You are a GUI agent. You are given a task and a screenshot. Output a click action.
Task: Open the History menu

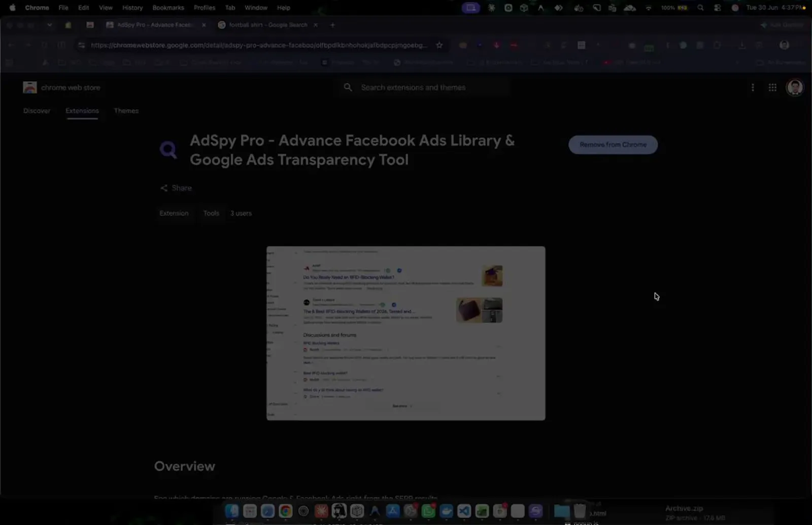(132, 8)
